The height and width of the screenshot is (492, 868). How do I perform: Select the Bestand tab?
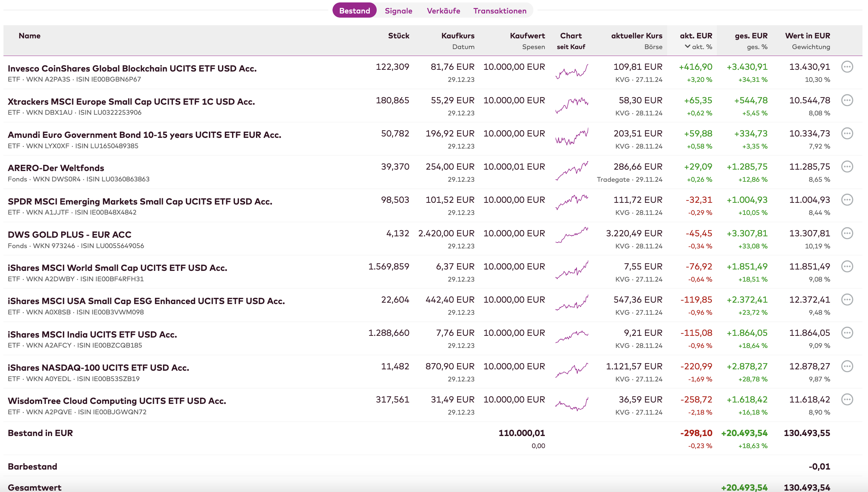click(x=354, y=11)
